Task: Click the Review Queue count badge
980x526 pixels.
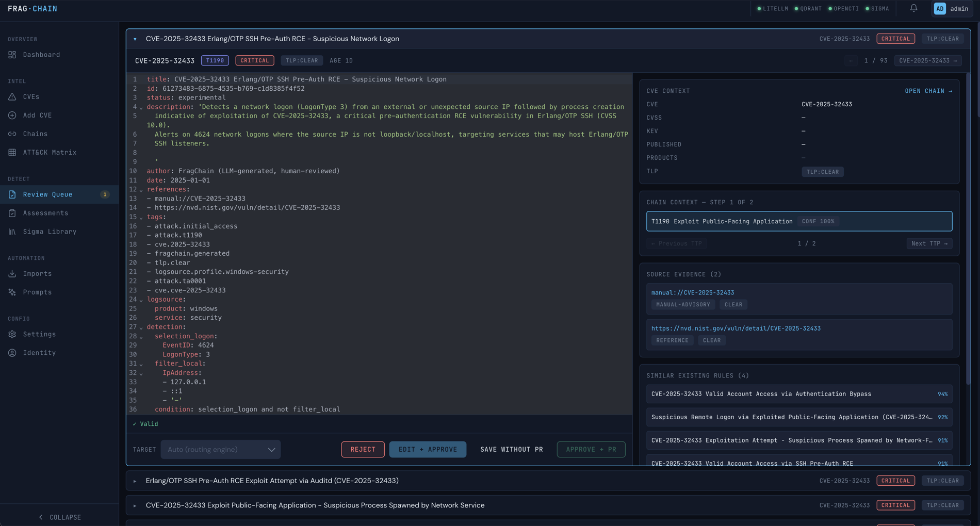Action: click(105, 194)
